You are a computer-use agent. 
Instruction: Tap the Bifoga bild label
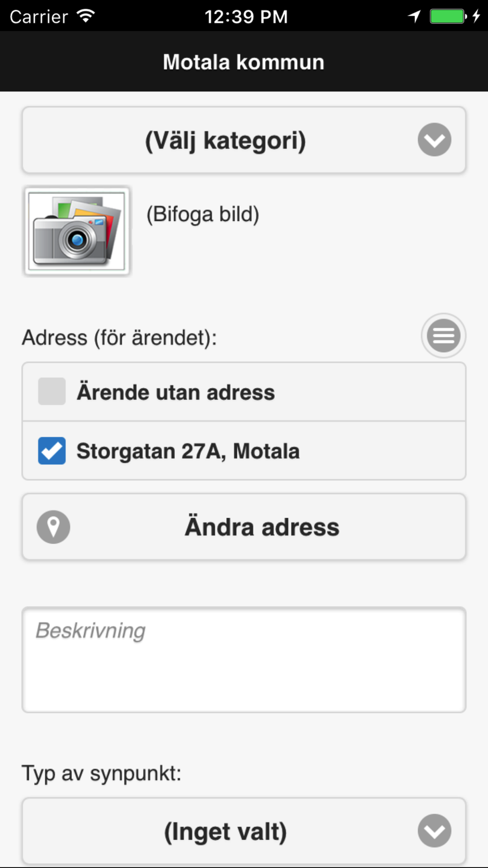(x=203, y=214)
